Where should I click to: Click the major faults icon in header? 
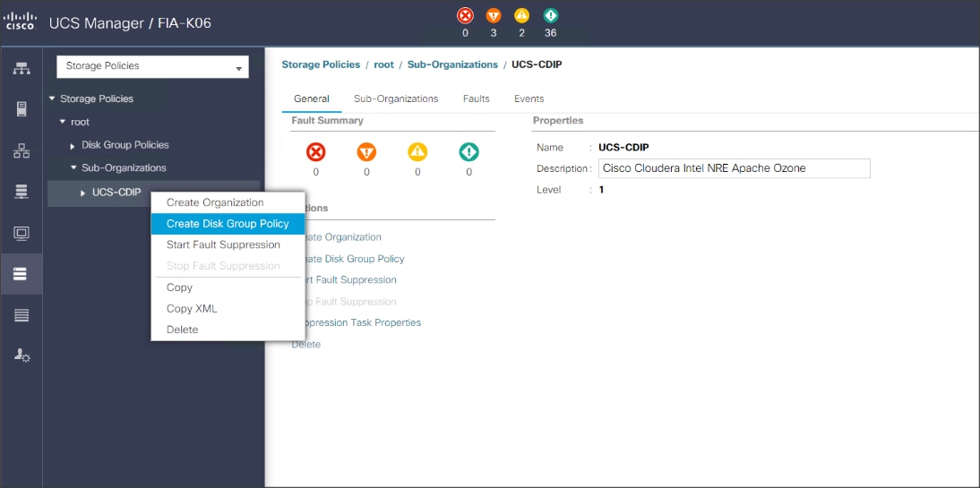point(494,16)
